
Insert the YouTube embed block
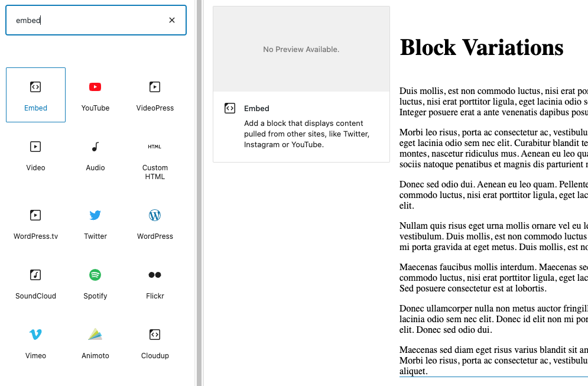click(95, 95)
